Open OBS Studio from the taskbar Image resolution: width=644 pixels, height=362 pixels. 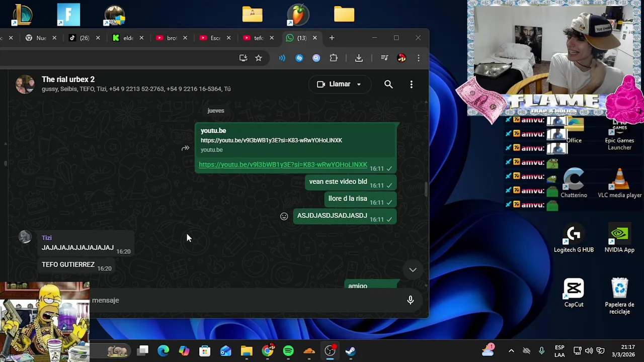coord(330,350)
